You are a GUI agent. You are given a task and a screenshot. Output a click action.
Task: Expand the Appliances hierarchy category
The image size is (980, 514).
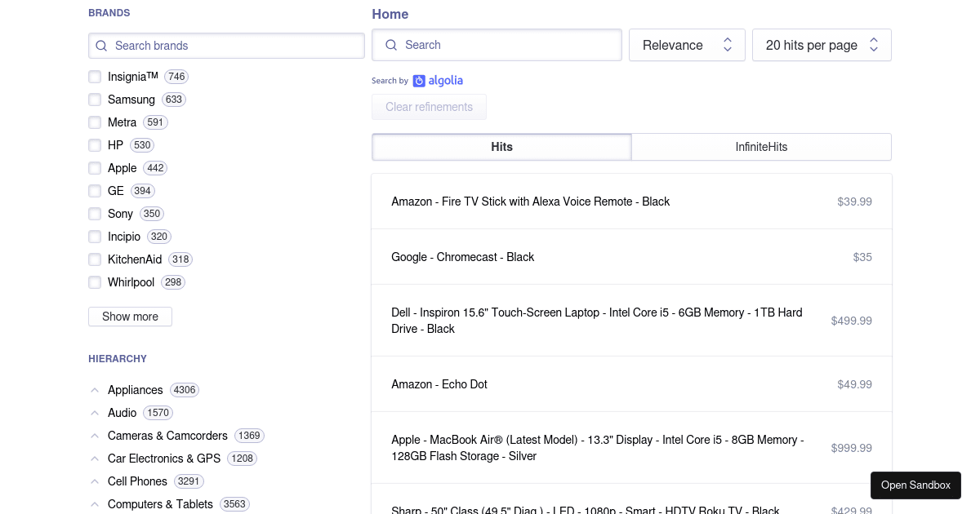coord(95,390)
